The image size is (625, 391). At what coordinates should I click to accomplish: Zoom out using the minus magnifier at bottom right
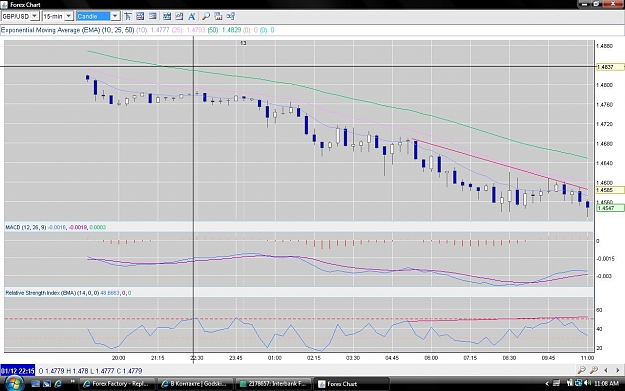(x=582, y=370)
